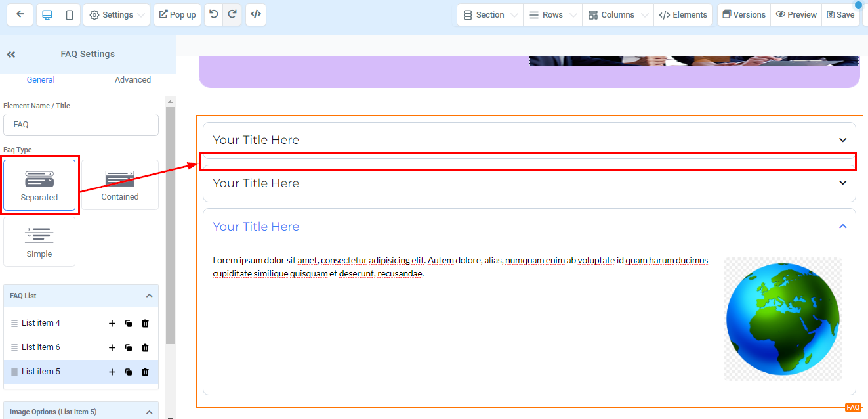Switch to mobile view mode
Screen dimensions: 868x419
coord(69,14)
